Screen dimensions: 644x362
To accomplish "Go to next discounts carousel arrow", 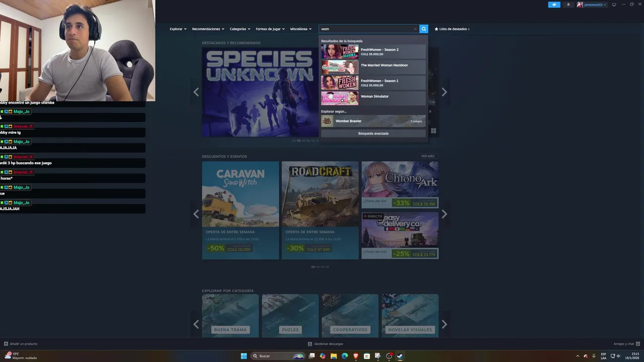I will click(444, 214).
